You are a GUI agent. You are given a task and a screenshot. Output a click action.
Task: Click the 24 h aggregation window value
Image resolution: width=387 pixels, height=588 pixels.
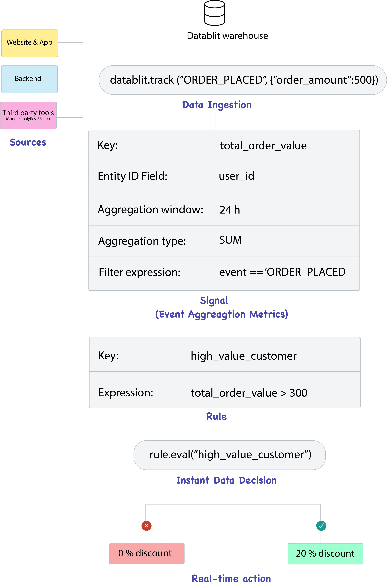point(230,210)
